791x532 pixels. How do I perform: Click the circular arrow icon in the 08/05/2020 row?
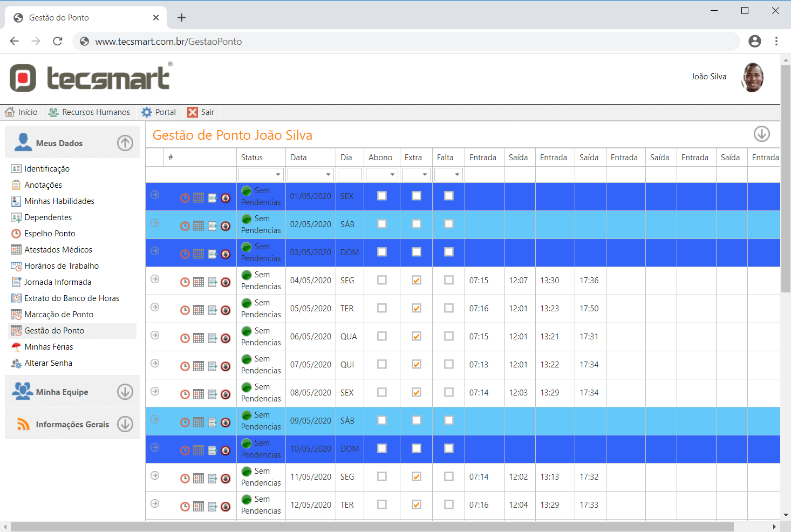(155, 391)
